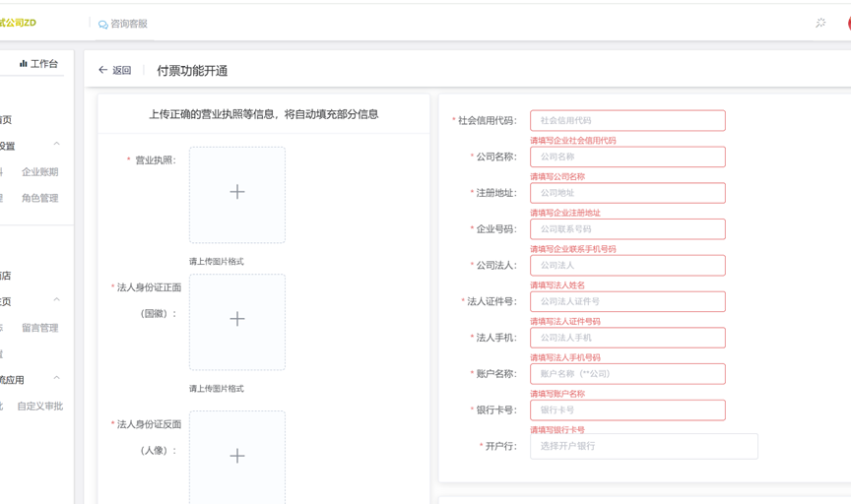Open 企业账期 in the sidebar
The image size is (851, 504).
tap(40, 172)
